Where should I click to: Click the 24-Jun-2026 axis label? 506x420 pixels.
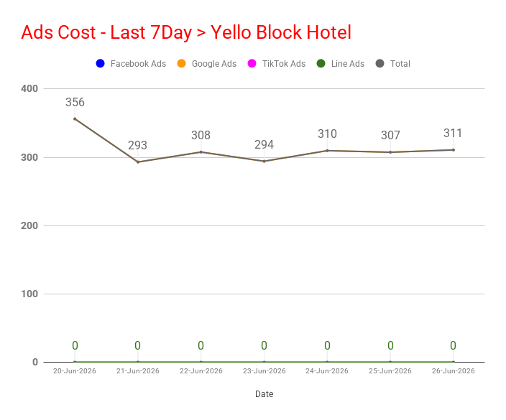coord(327,371)
